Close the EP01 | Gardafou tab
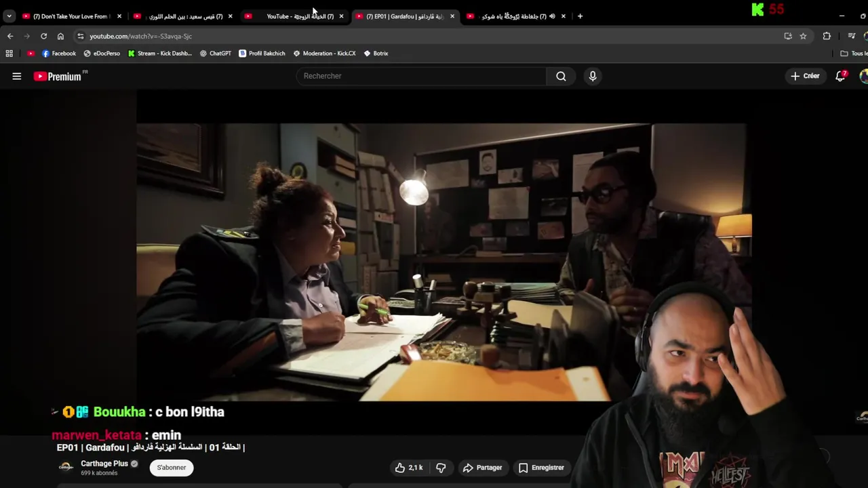868x488 pixels. [x=452, y=16]
